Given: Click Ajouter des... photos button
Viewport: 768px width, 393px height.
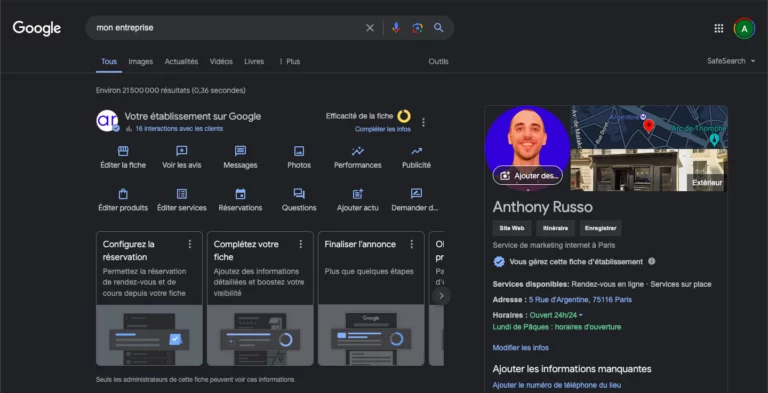Looking at the screenshot, I should coord(528,175).
